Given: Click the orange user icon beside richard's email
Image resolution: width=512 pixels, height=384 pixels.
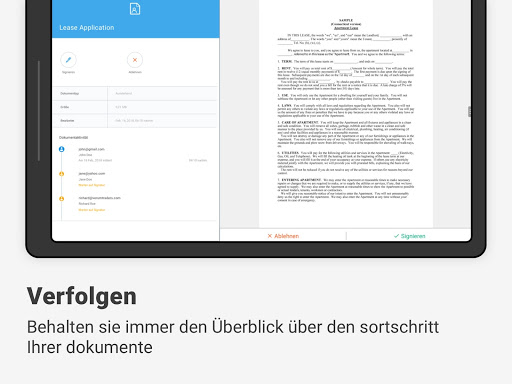Looking at the screenshot, I should 61,199.
